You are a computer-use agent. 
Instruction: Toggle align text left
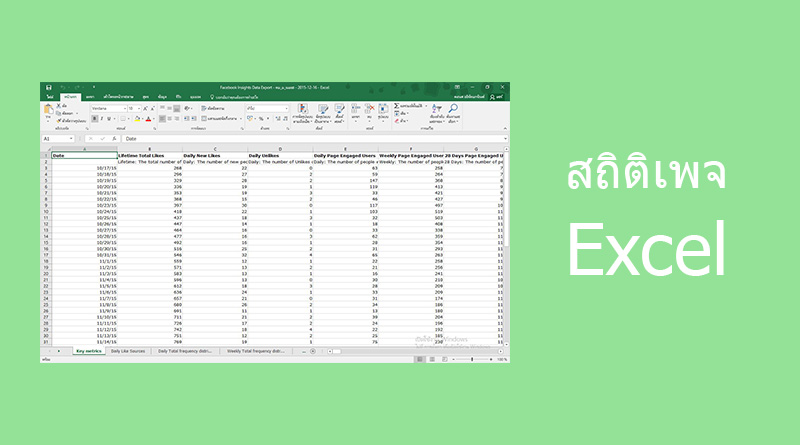coord(162,119)
